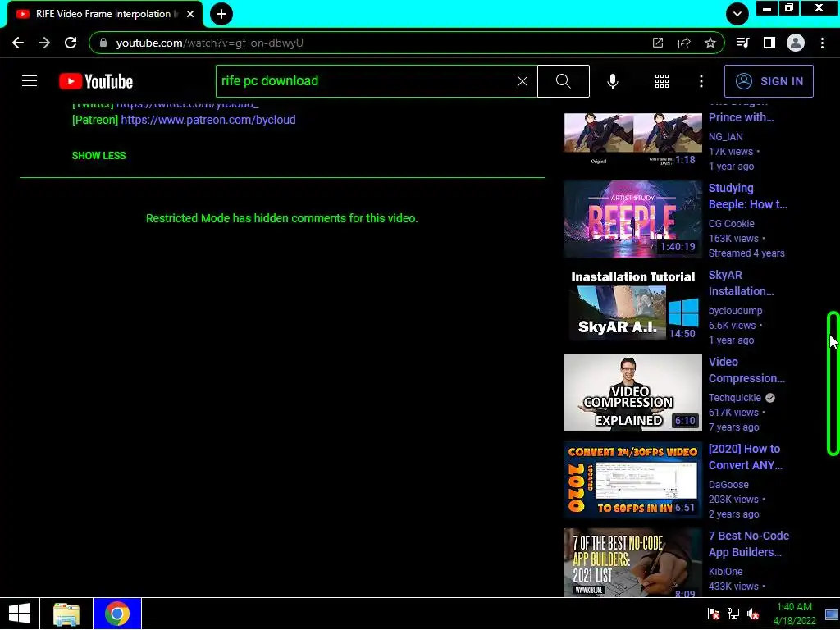Open Chrome profile avatar
Screen dimensions: 840x630
point(796,43)
